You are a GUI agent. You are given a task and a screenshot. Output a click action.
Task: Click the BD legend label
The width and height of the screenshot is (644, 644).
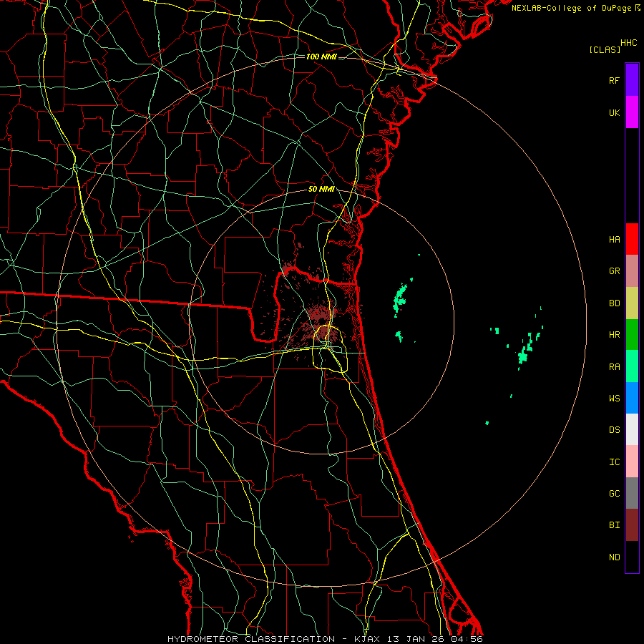point(614,303)
